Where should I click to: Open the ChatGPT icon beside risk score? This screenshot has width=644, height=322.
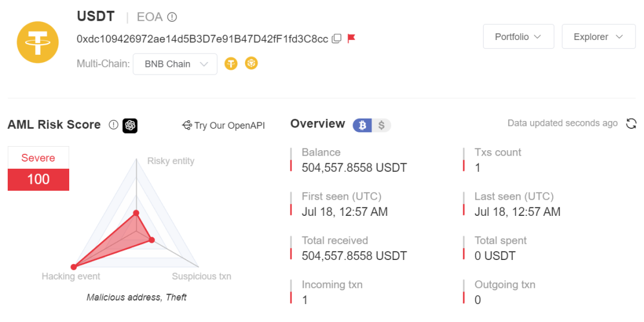coord(130,125)
